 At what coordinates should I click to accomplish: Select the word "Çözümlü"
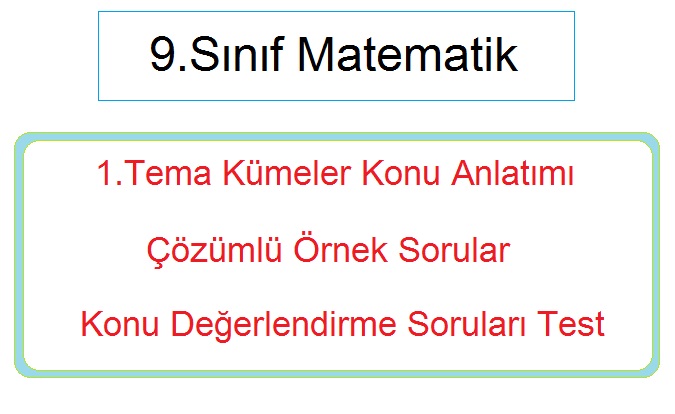214,250
